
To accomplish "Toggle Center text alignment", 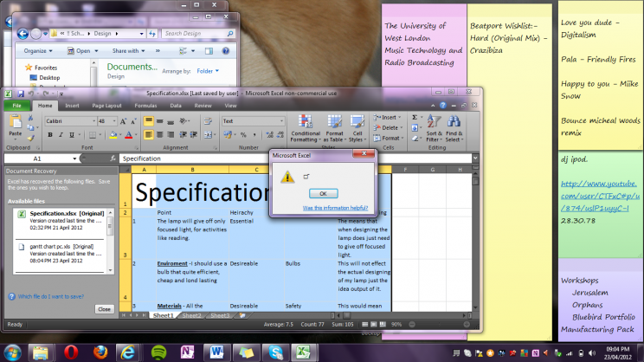I will point(159,135).
